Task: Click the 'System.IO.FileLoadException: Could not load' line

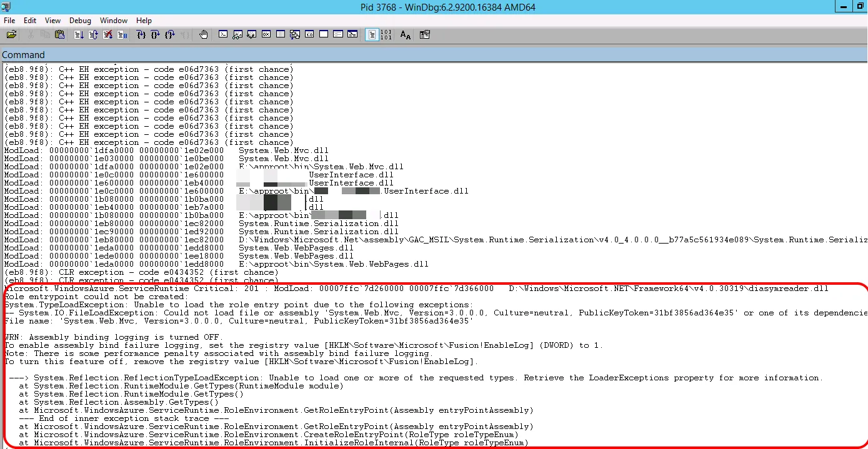Action: point(436,313)
